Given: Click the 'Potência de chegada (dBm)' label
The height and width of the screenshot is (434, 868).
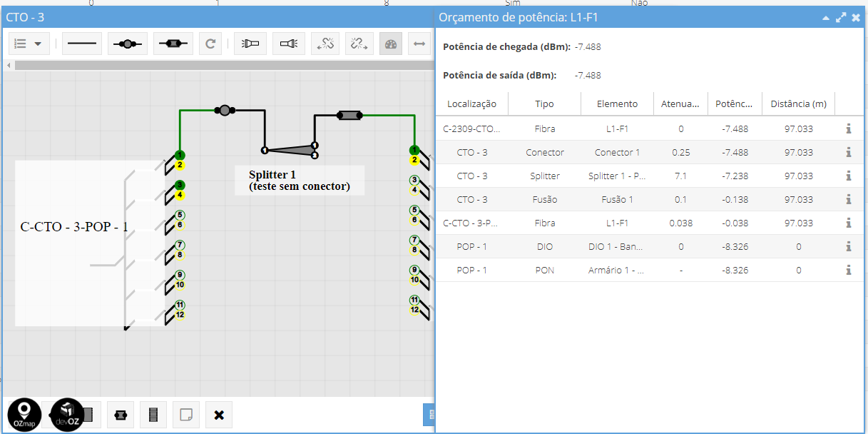Looking at the screenshot, I should (x=506, y=46).
